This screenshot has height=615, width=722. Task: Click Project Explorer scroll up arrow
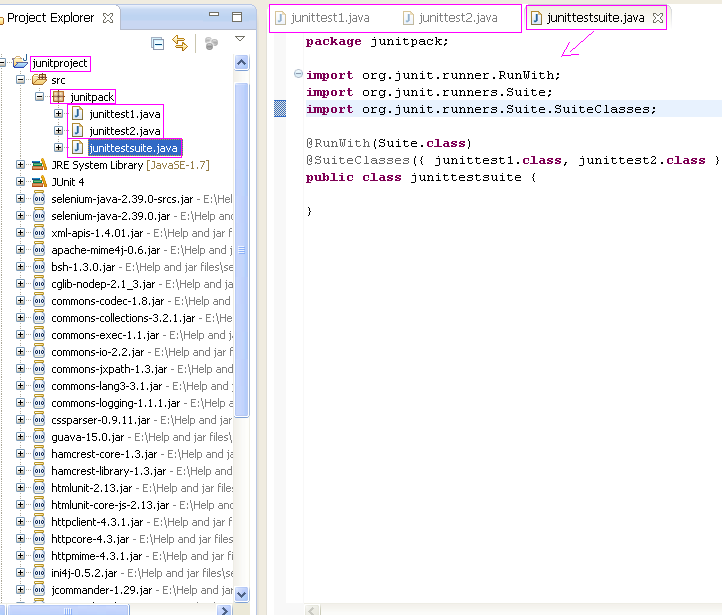(x=242, y=63)
